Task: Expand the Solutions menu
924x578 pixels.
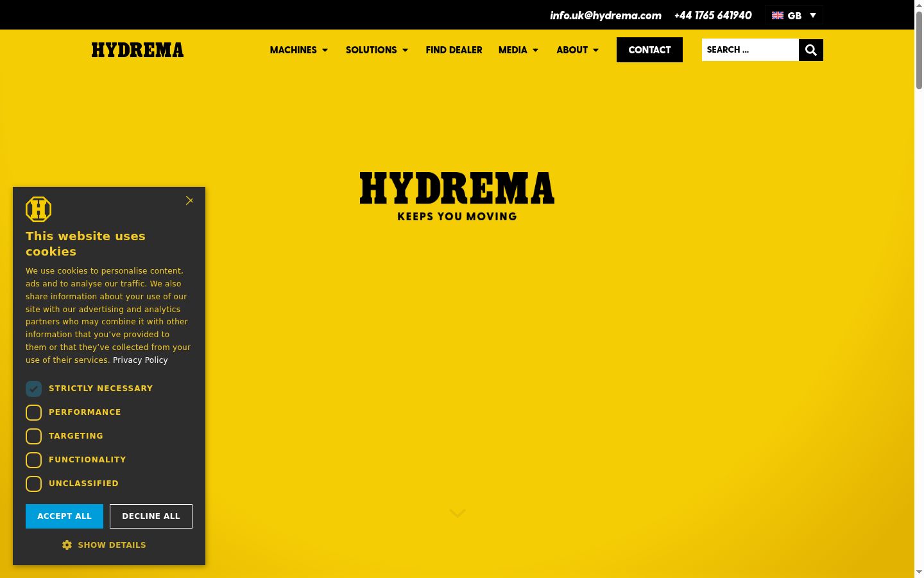Action: pyautogui.click(x=377, y=50)
